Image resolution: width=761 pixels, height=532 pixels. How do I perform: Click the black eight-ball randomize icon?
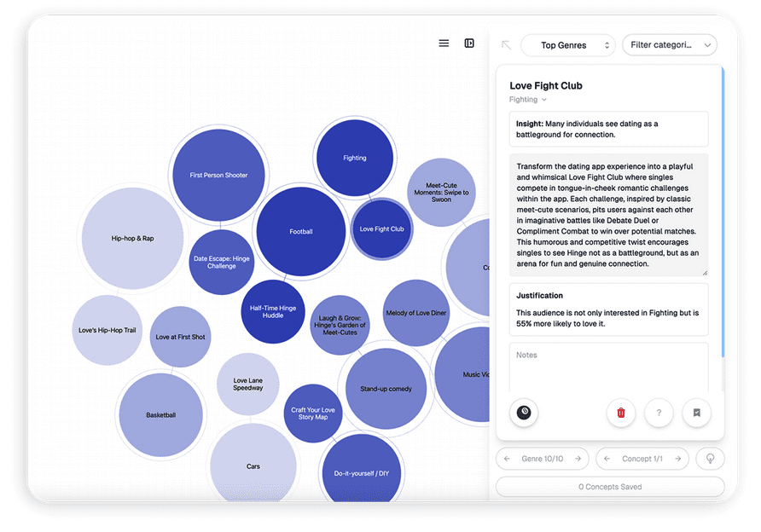pyautogui.click(x=524, y=413)
